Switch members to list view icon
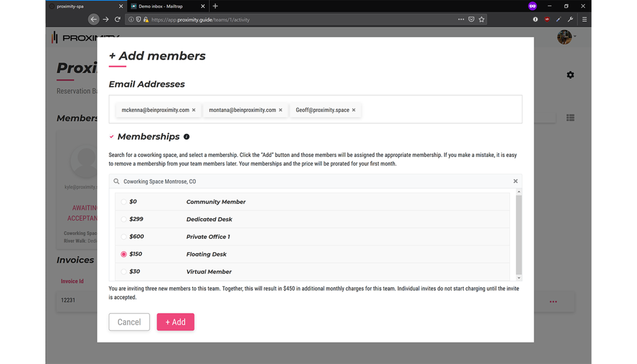Screen dimensions: 637x364 (x=570, y=118)
